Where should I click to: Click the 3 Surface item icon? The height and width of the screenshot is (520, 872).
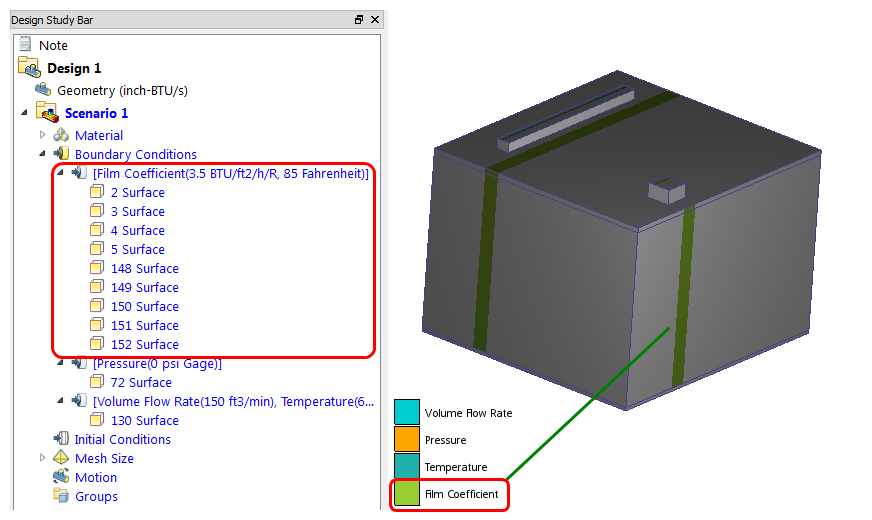click(97, 211)
